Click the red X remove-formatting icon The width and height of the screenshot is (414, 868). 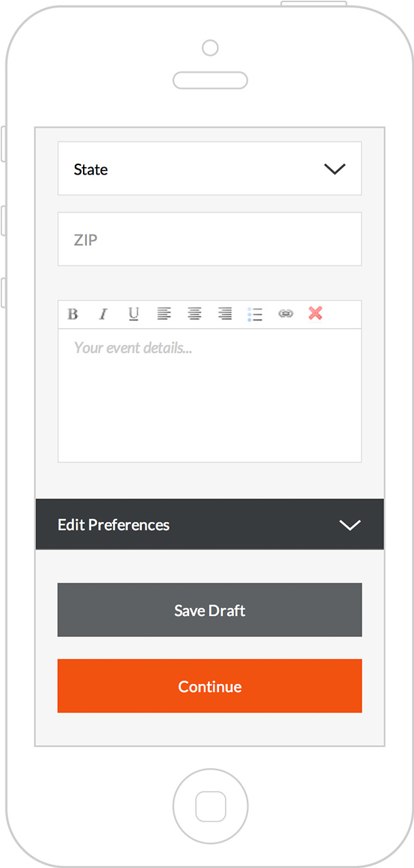click(315, 313)
